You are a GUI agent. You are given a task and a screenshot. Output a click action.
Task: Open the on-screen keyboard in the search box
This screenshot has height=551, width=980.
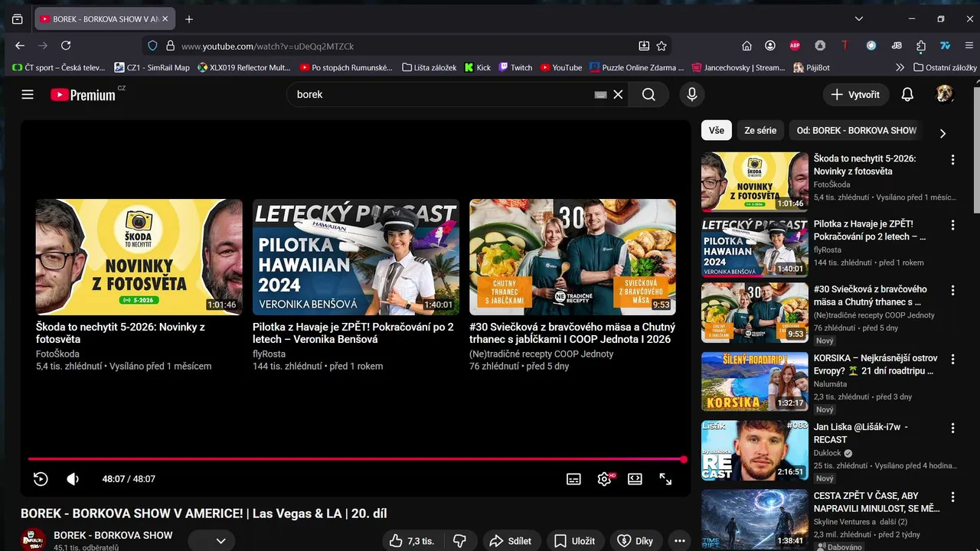coord(600,95)
